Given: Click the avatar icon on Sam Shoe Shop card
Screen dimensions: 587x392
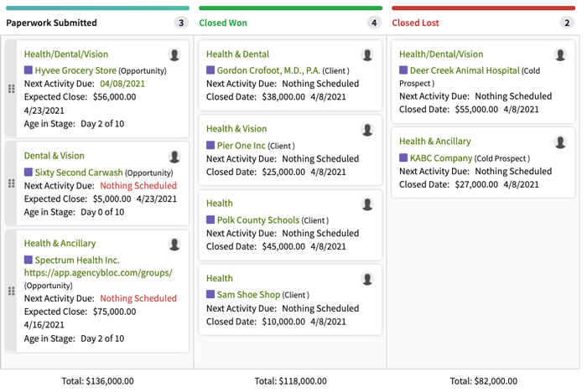Looking at the screenshot, I should tap(367, 279).
